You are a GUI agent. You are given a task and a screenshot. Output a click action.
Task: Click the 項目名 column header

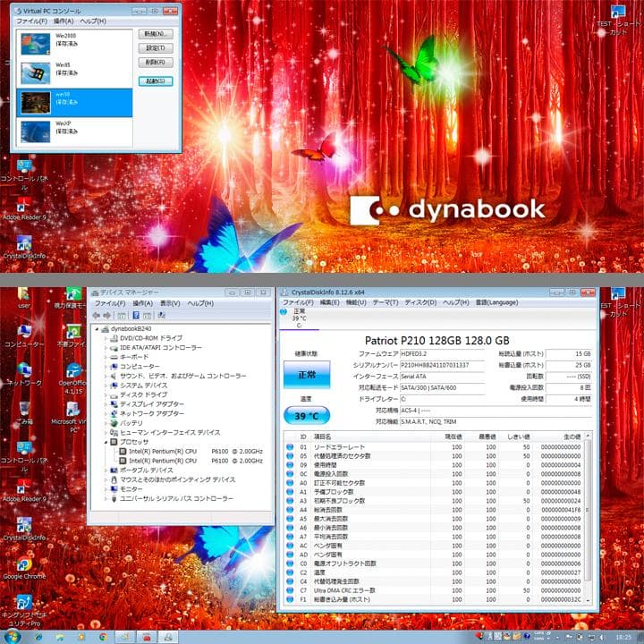coord(371,436)
